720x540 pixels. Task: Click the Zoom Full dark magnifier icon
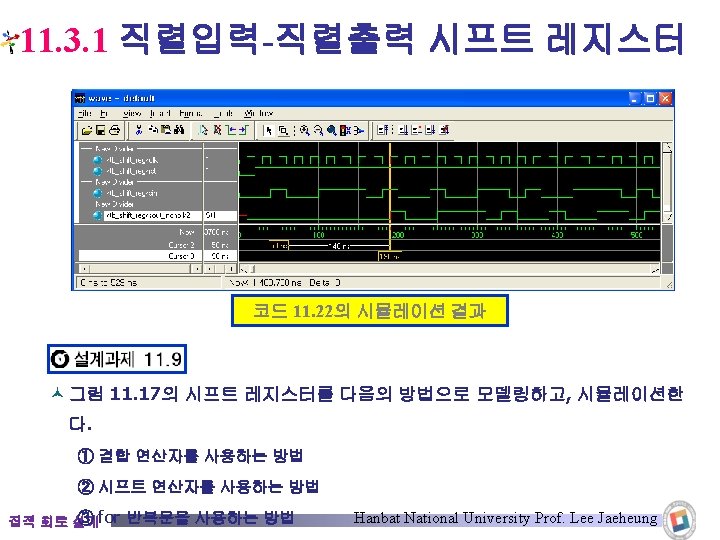pyautogui.click(x=332, y=130)
